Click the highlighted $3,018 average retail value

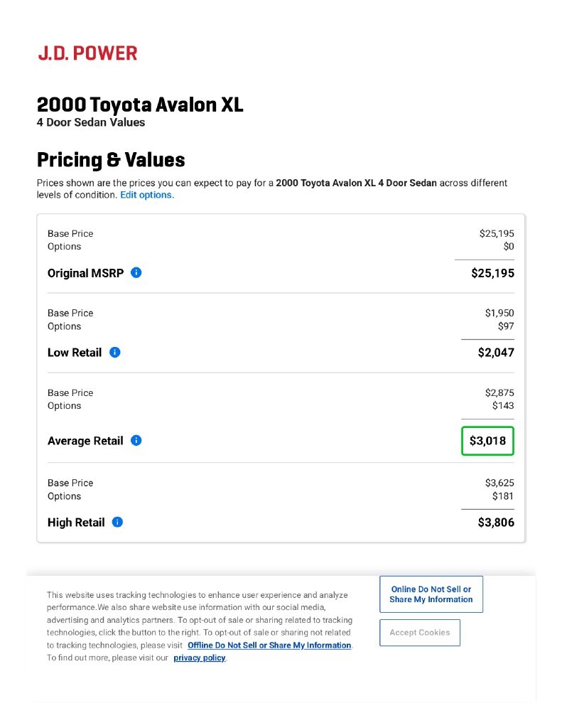point(487,441)
